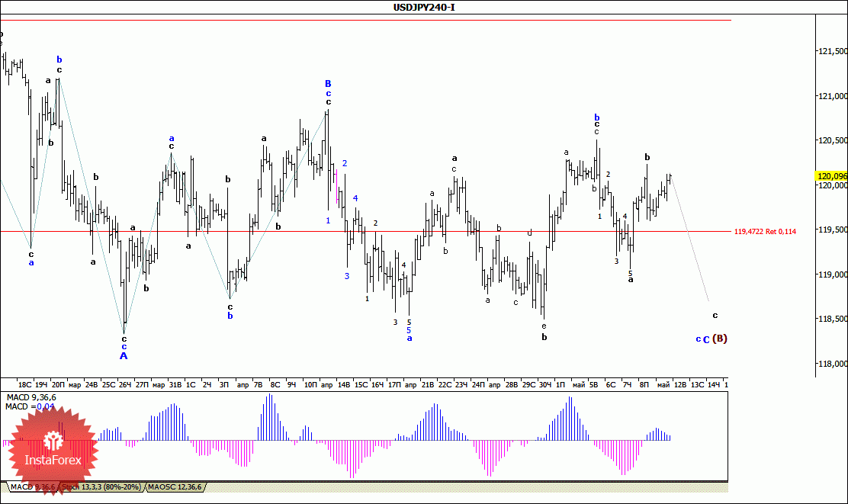Click the 10П date on time axis

310,385
